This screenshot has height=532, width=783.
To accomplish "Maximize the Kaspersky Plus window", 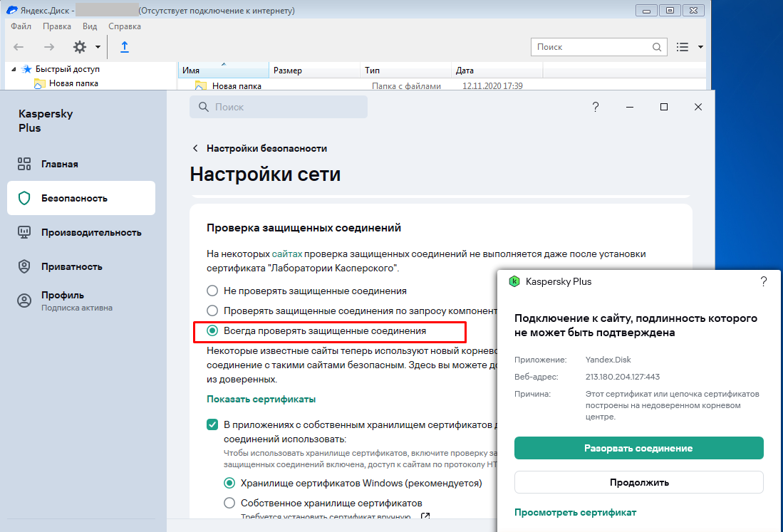I will coord(663,107).
